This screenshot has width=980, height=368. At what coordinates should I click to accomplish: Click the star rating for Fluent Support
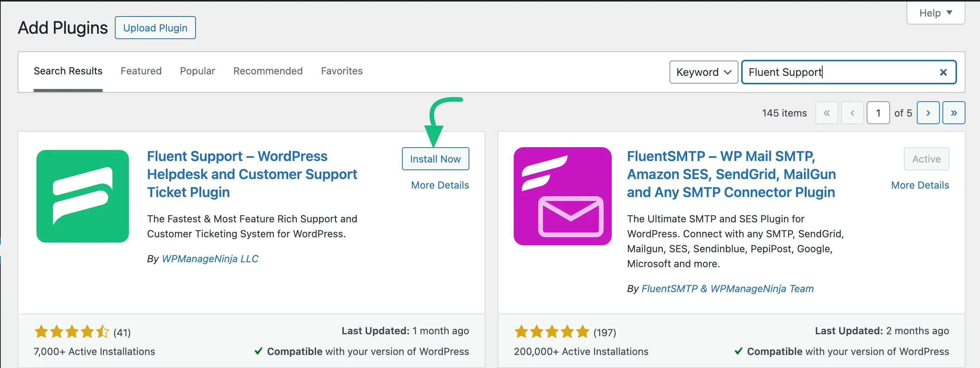[x=71, y=331]
